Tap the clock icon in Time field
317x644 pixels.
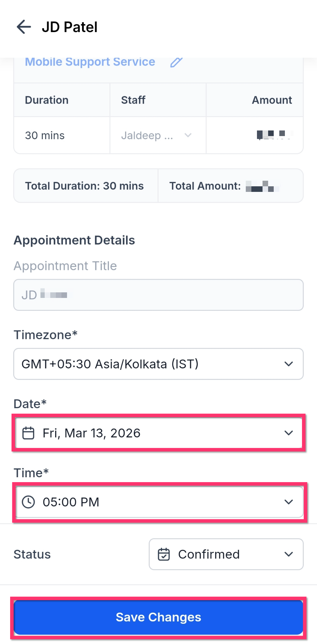click(x=28, y=502)
